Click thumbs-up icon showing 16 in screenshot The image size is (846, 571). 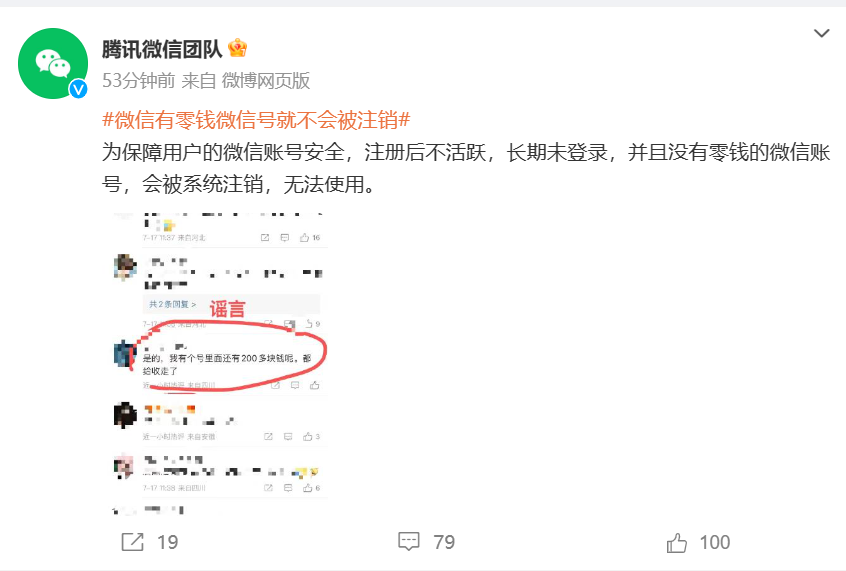[304, 237]
